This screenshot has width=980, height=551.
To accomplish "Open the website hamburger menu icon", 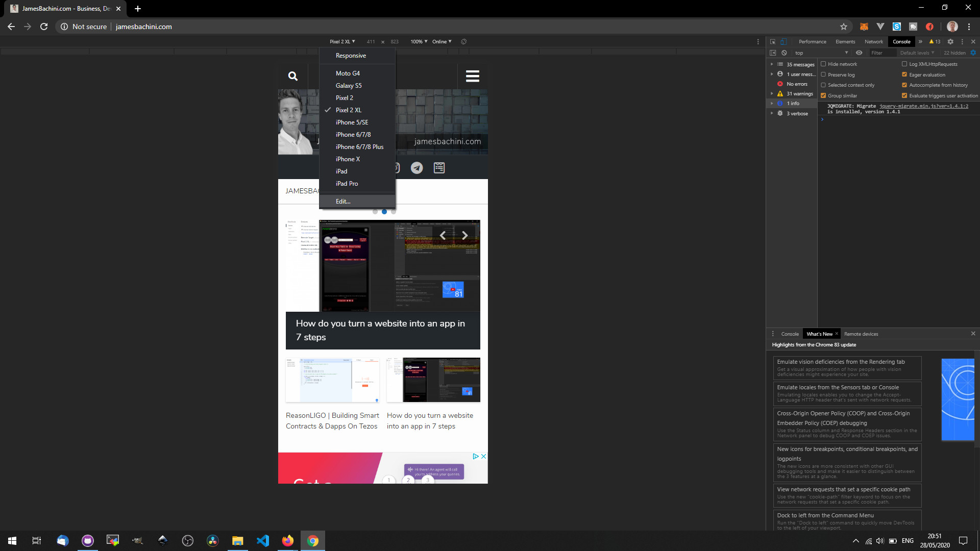I will 472,76.
